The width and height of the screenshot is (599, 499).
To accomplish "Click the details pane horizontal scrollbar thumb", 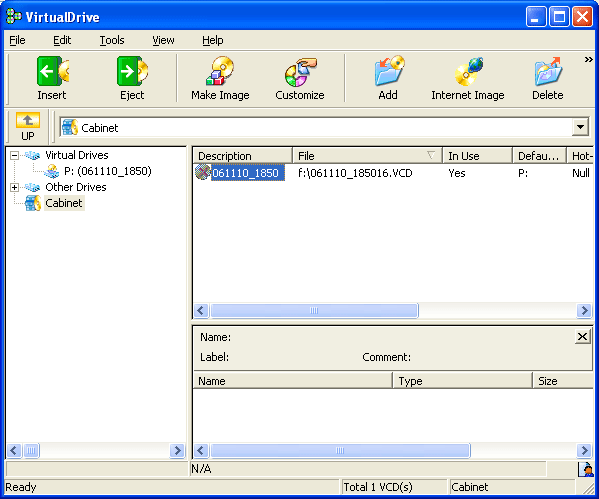I will pyautogui.click(x=340, y=450).
